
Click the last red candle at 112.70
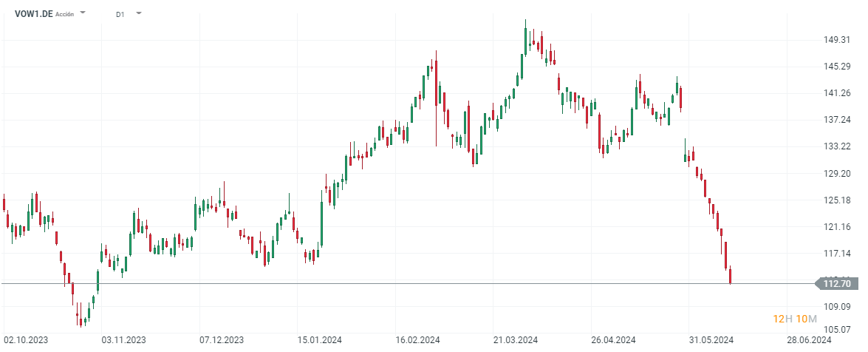click(x=730, y=277)
